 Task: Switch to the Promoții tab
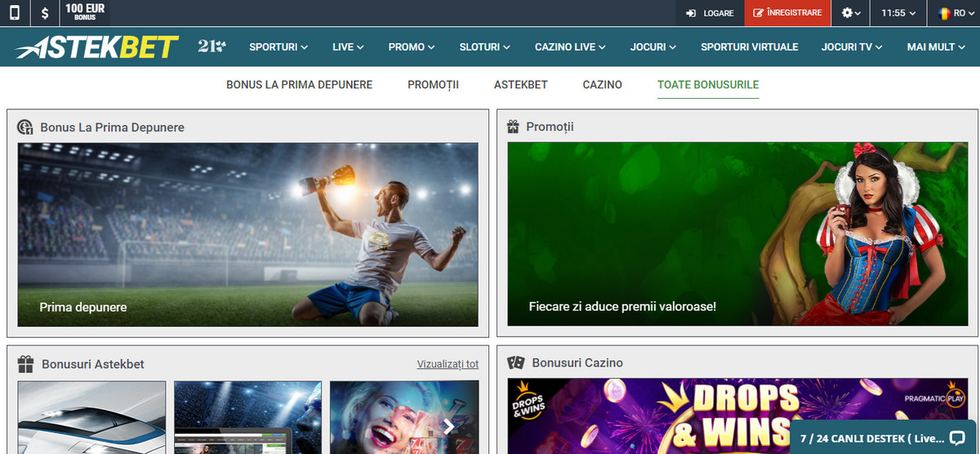point(433,85)
